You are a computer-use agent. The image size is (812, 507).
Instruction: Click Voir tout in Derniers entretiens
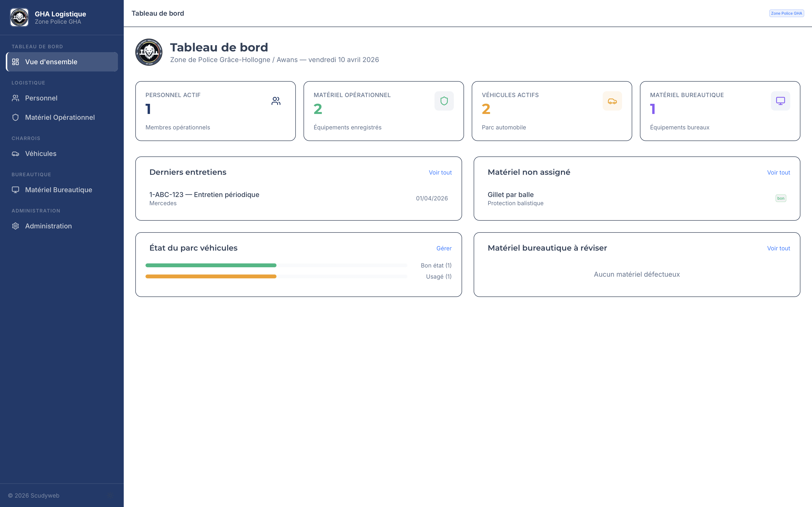pos(440,172)
